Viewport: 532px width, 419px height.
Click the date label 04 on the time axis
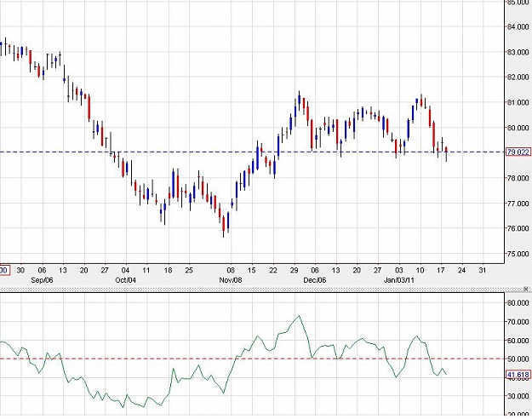(125, 270)
